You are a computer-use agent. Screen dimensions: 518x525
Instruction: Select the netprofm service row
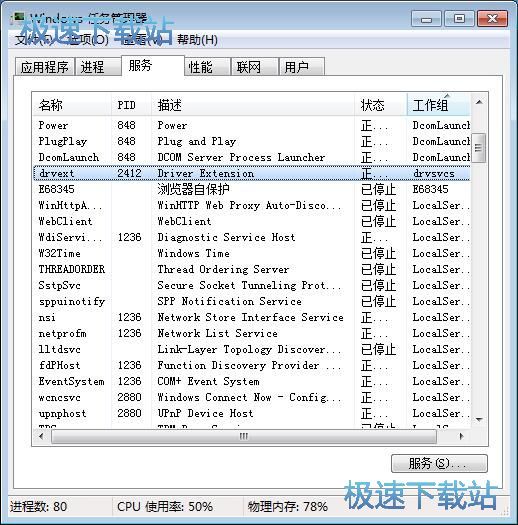(251, 333)
